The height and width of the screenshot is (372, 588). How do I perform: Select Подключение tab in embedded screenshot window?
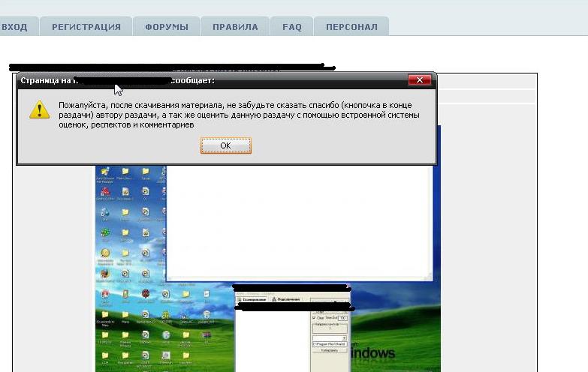click(285, 299)
